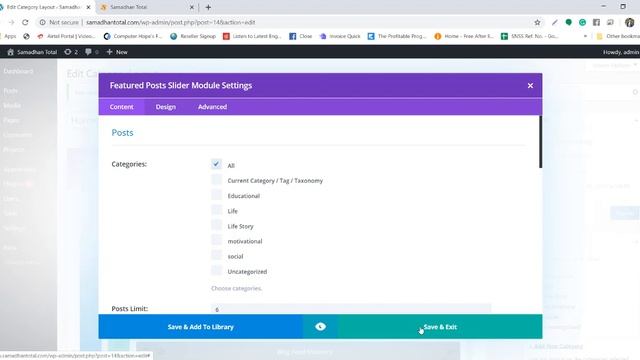This screenshot has height=360, width=640.
Task: Open the Facebook Close bookmark
Action: click(x=301, y=36)
